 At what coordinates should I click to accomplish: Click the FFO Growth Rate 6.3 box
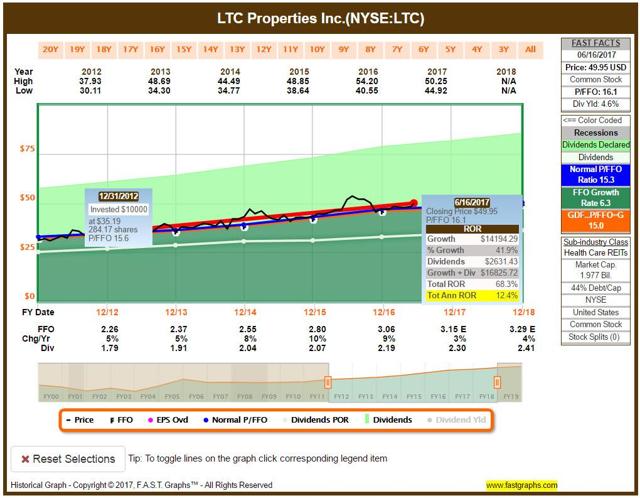[x=596, y=198]
